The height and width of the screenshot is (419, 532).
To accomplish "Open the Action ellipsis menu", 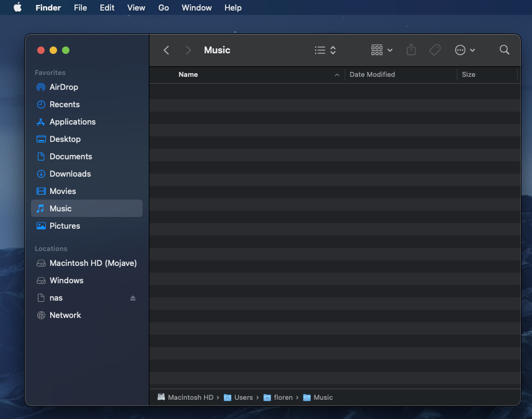I will pos(465,50).
